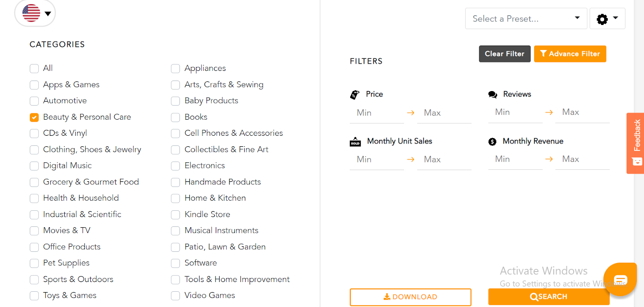This screenshot has width=644, height=307.
Task: Click the Reviews speech bubbles icon
Action: 493,95
